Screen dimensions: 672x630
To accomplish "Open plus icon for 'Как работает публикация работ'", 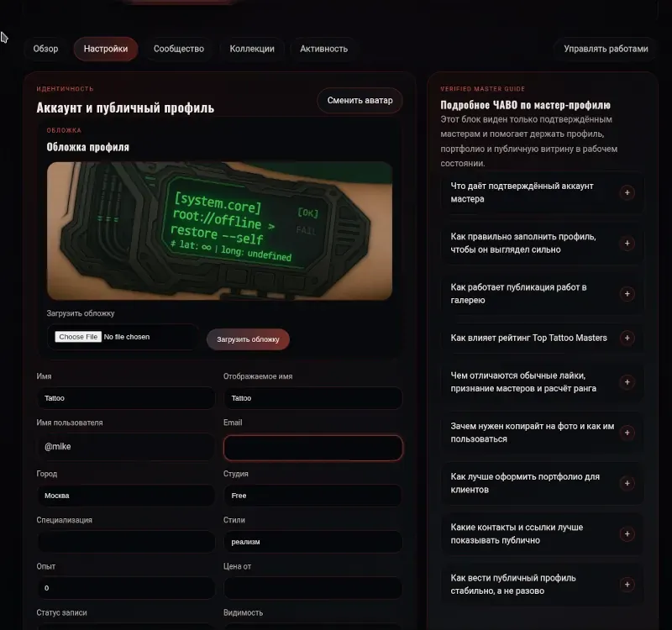I will [627, 293].
